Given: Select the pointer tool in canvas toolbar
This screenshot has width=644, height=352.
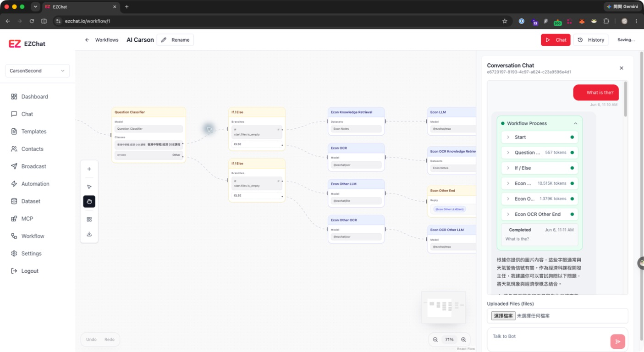Looking at the screenshot, I should click(x=89, y=187).
